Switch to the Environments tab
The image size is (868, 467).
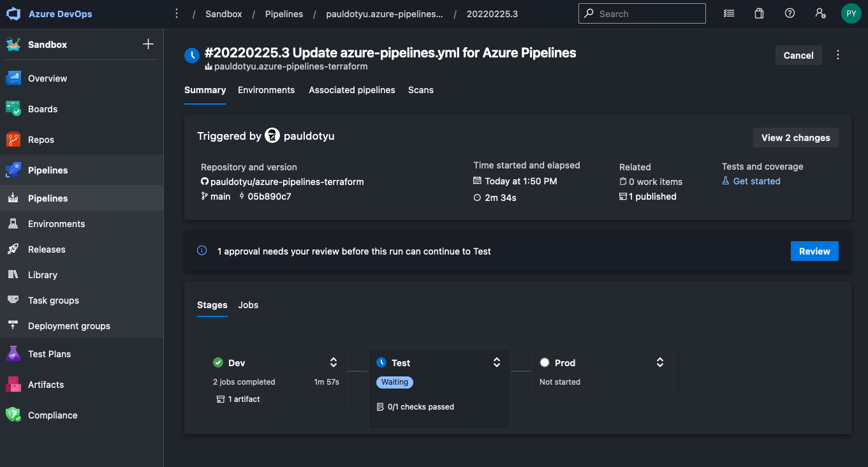(266, 90)
